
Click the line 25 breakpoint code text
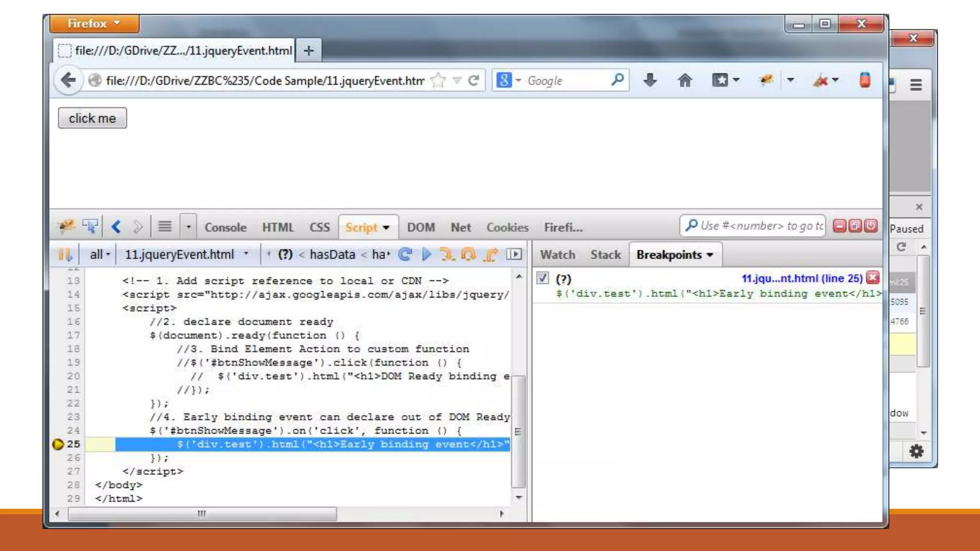point(718,294)
